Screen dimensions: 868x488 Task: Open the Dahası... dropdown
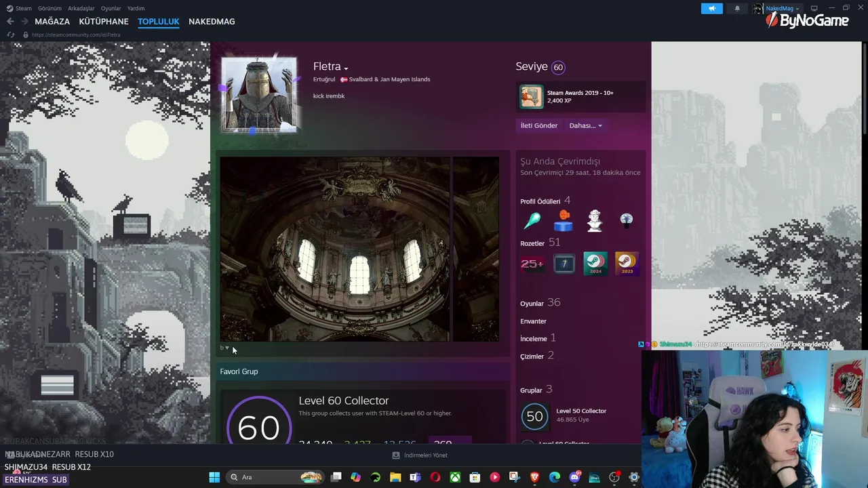tap(585, 125)
